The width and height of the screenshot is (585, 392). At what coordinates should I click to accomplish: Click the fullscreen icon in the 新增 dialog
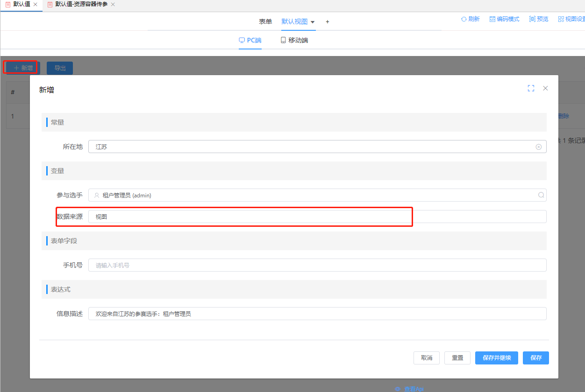(x=531, y=88)
